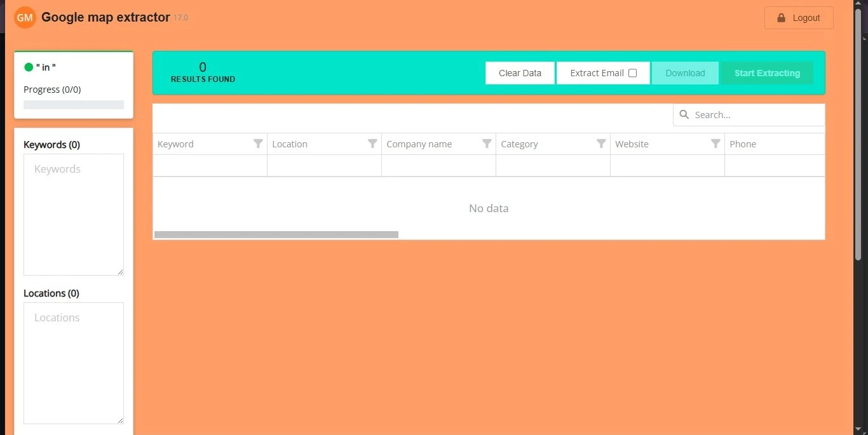Screen dimensions: 868x435
Task: Click the Logout button
Action: point(799,18)
